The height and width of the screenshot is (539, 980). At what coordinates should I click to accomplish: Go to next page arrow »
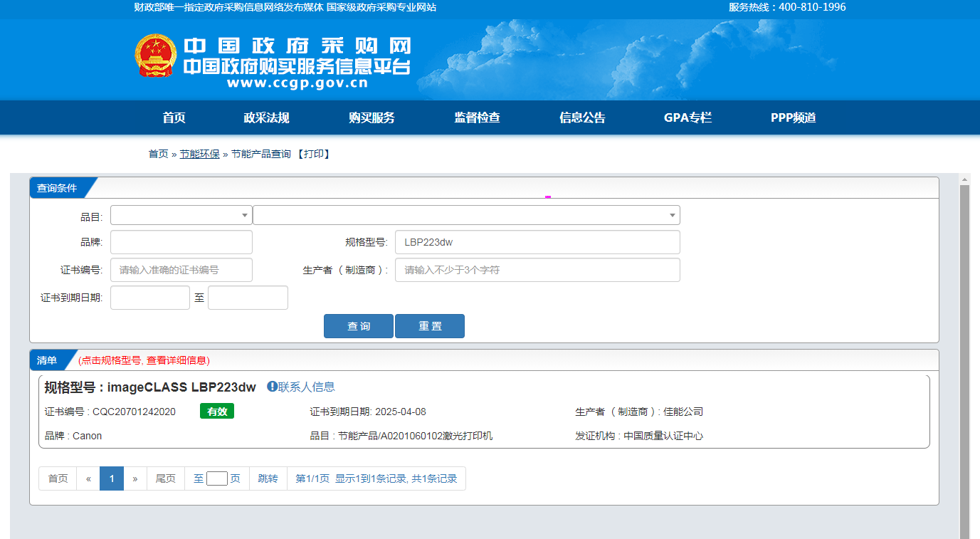pos(135,478)
